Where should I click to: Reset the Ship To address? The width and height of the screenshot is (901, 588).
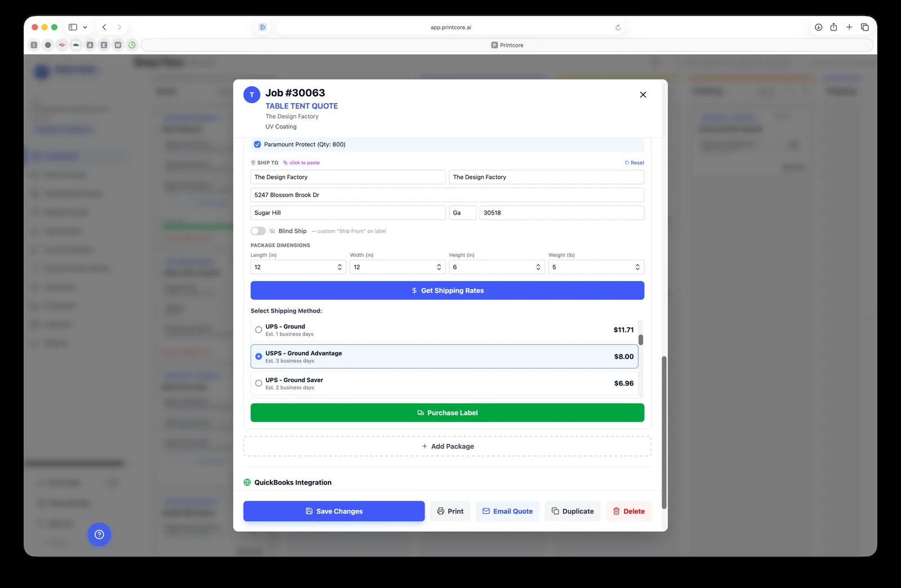(x=635, y=163)
